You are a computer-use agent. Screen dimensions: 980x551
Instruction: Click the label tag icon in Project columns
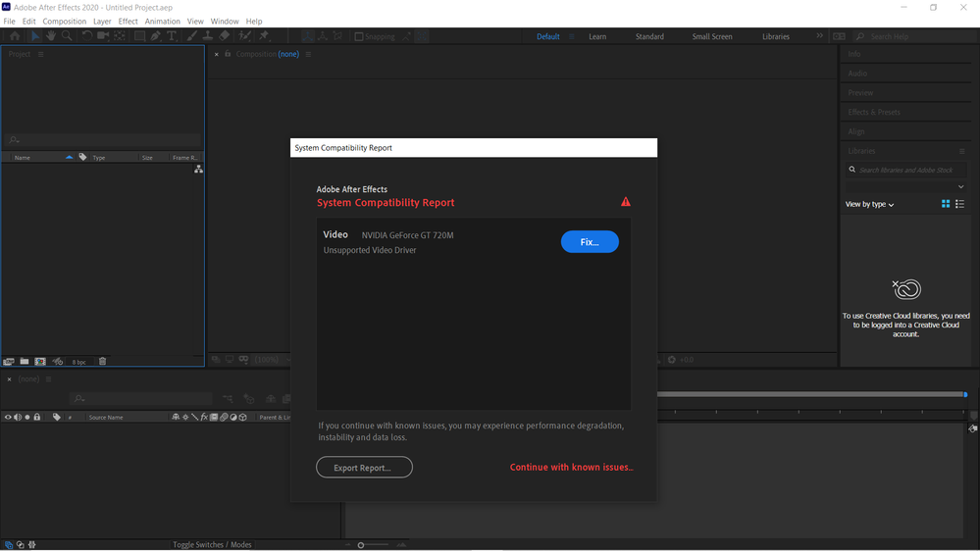[82, 158]
